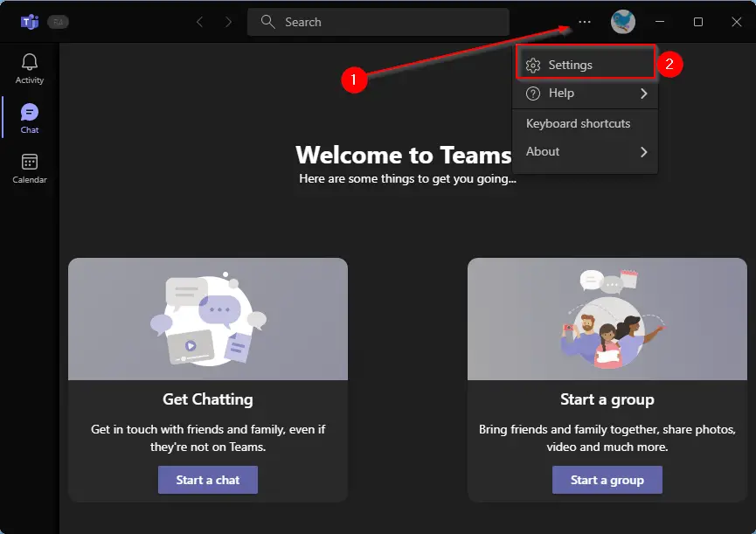Click the 'Get Chatting' card title
Viewport: 756px width, 534px height.
[208, 399]
